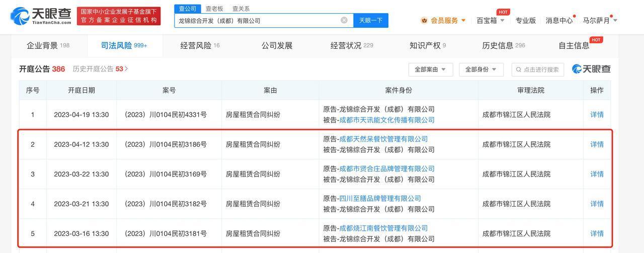Click the TianYanCha logo
The width and height of the screenshot is (644, 253).
(x=41, y=16)
